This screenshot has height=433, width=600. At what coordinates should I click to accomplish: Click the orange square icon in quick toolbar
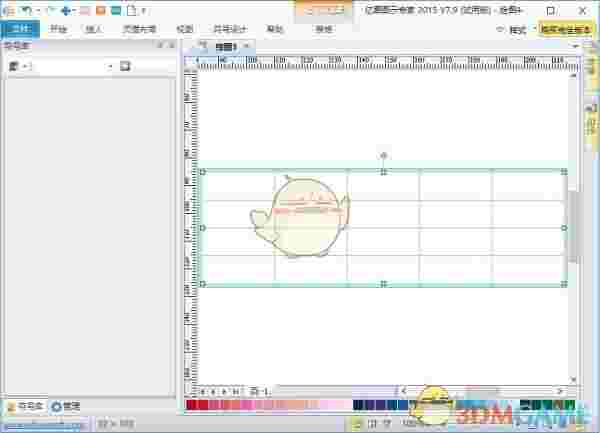[101, 10]
